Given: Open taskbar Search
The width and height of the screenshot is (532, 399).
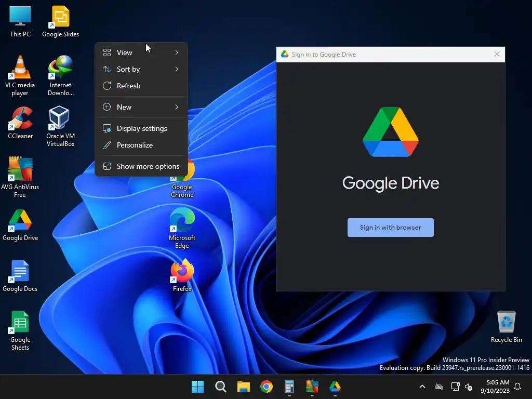Looking at the screenshot, I should (x=220, y=387).
